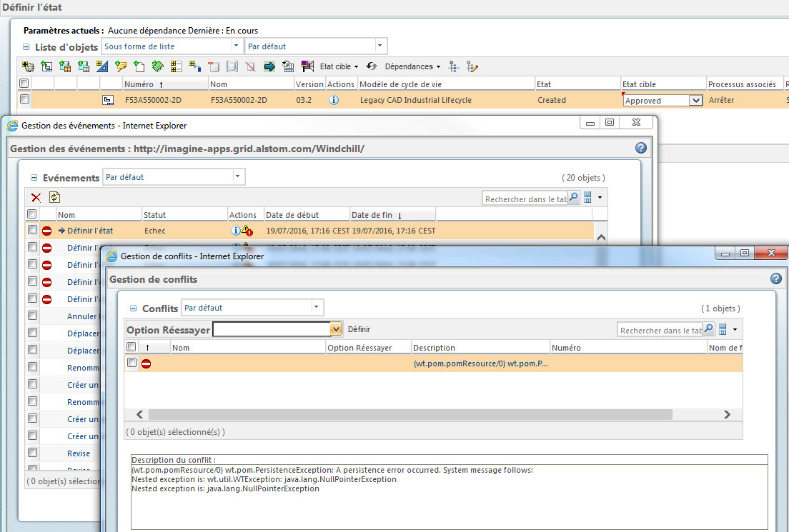
Task: Tick the checkbox of the Revise event row
Action: (x=32, y=453)
